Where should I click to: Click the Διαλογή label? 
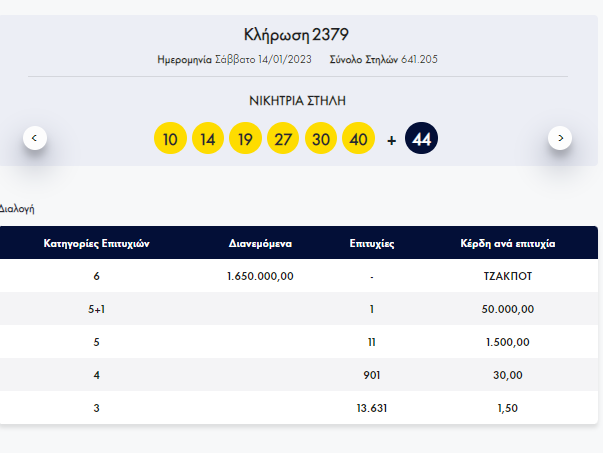point(17,209)
